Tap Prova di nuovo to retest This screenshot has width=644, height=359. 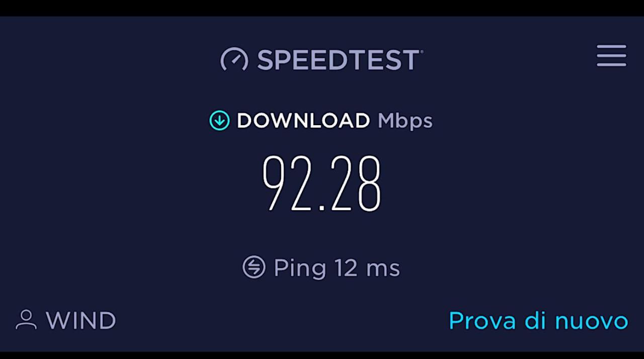tap(538, 321)
